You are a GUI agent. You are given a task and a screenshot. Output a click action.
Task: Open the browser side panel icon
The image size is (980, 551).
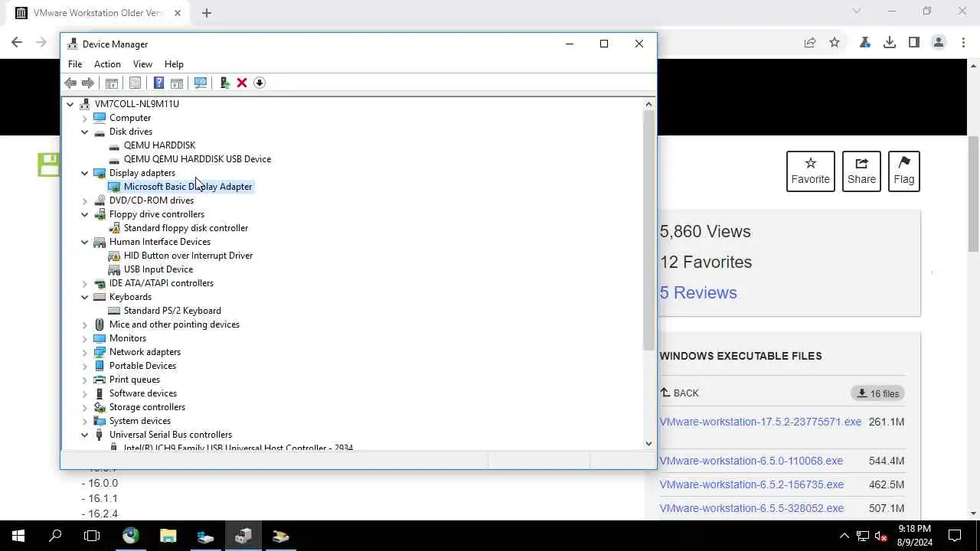tap(914, 43)
